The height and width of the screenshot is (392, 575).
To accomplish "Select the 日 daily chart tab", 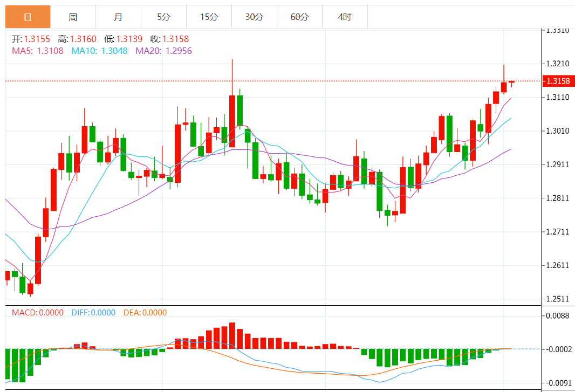I will tap(28, 17).
